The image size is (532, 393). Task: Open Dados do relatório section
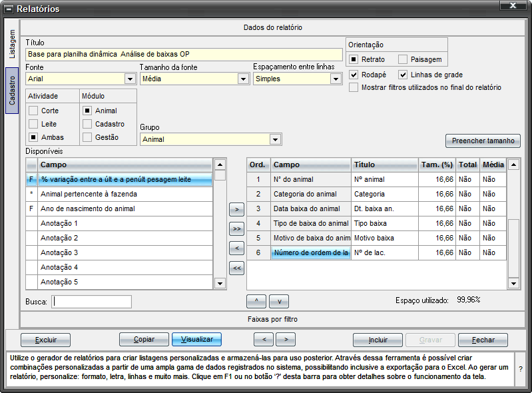[x=272, y=27]
